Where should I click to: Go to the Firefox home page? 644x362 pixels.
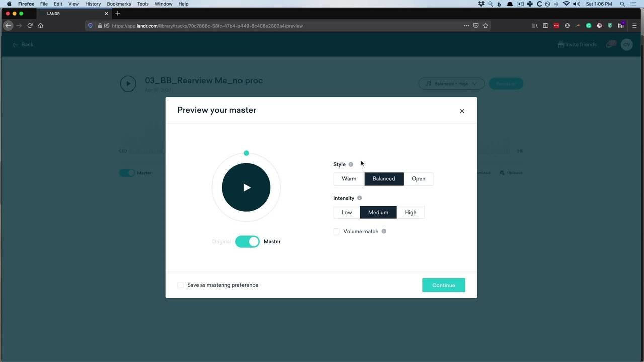click(41, 26)
